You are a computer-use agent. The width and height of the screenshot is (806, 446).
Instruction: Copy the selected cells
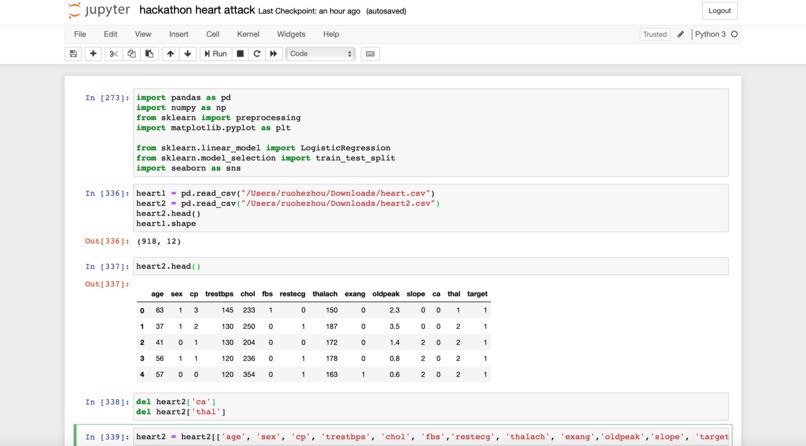pyautogui.click(x=132, y=53)
